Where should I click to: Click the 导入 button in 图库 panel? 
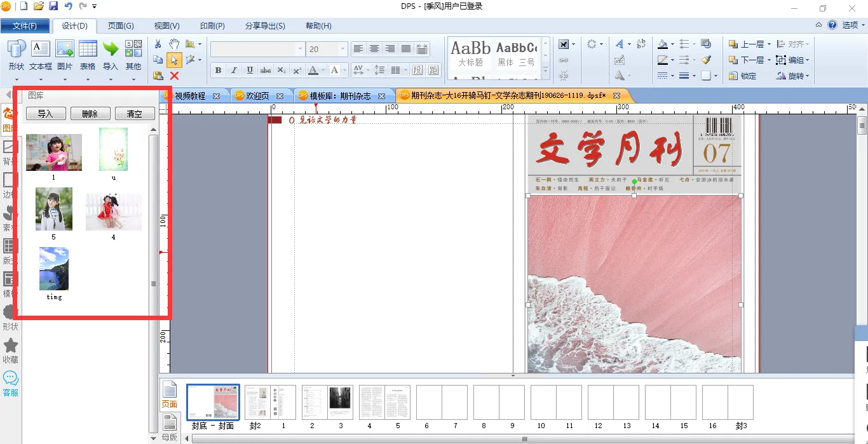click(x=45, y=114)
